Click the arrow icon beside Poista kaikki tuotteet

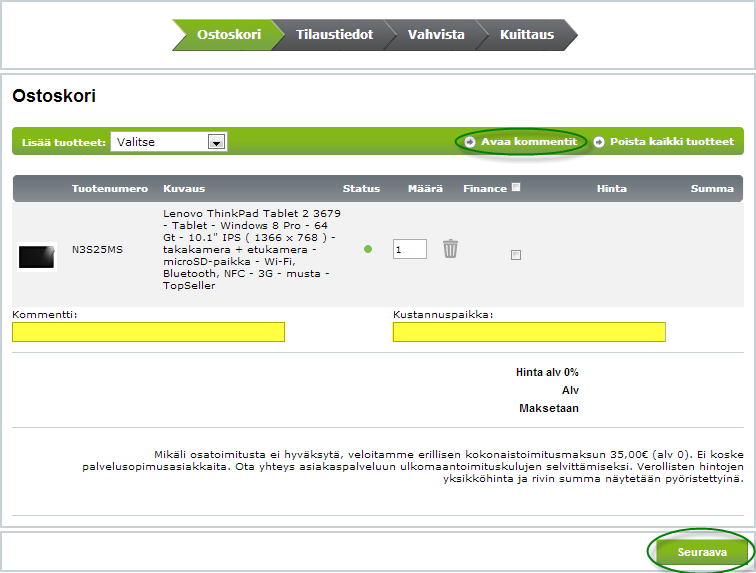click(x=598, y=142)
